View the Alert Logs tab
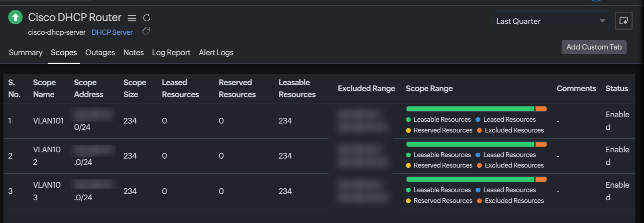 (x=216, y=52)
